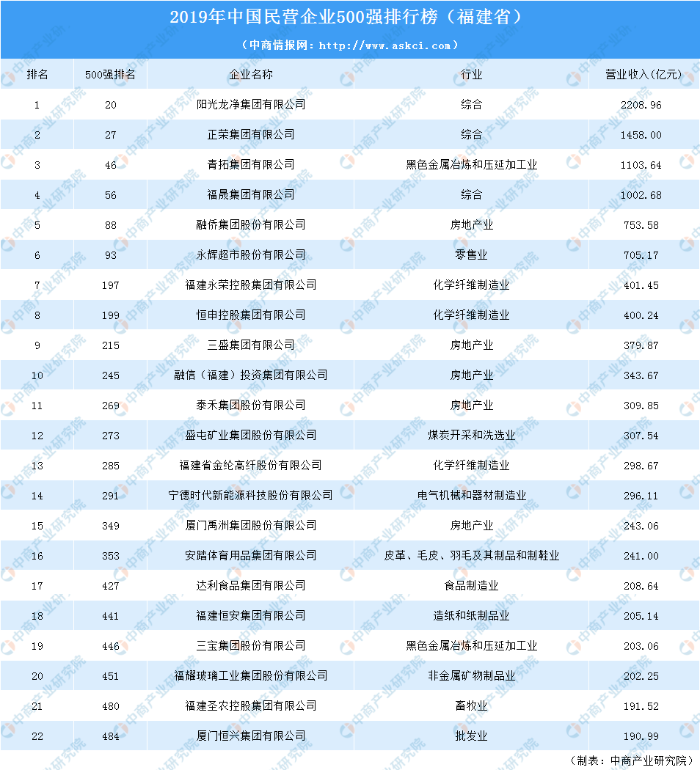Image resolution: width=700 pixels, height=770 pixels.
Task: Click company name 恒申控股集团有限公司
Action: pos(250,315)
